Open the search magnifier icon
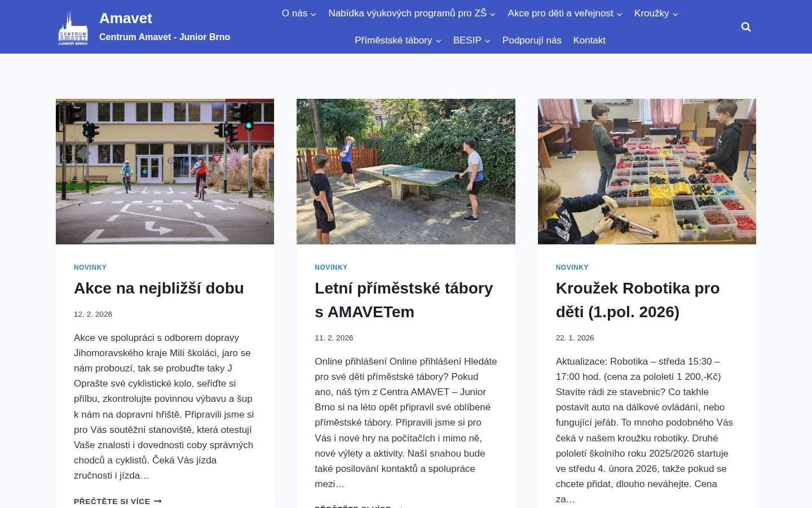Image resolution: width=812 pixels, height=508 pixels. click(x=746, y=27)
